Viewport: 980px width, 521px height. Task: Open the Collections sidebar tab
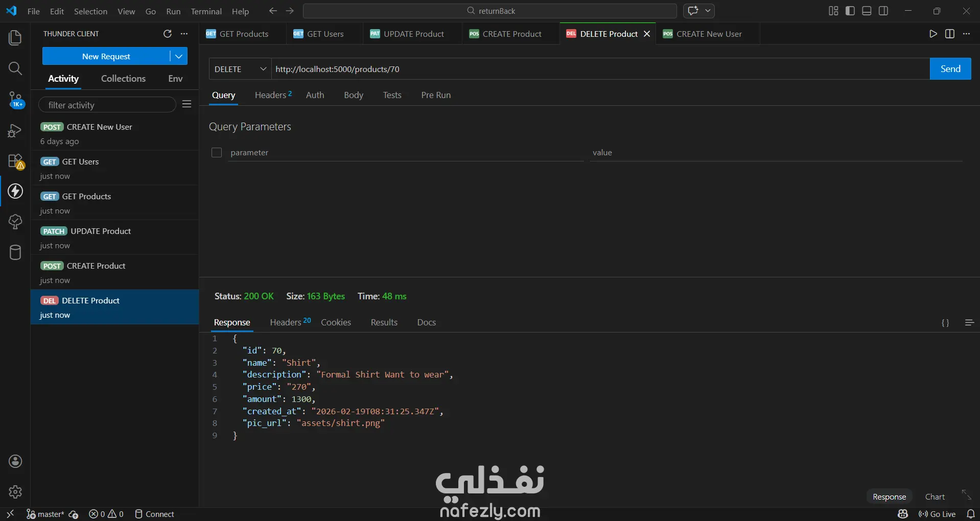coord(123,78)
